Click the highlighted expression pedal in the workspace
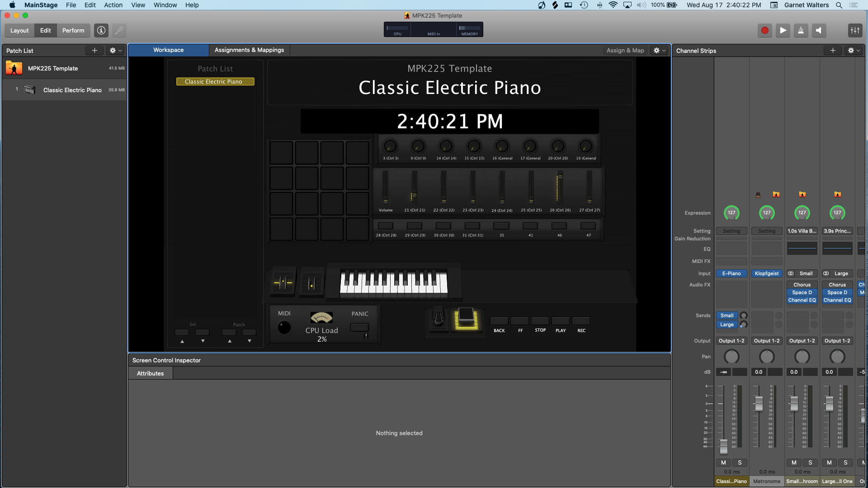This screenshot has height=488, width=868. coord(466,319)
